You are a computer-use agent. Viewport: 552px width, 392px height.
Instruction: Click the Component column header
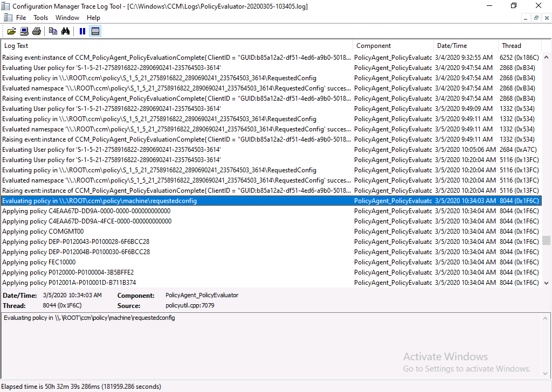(393, 46)
